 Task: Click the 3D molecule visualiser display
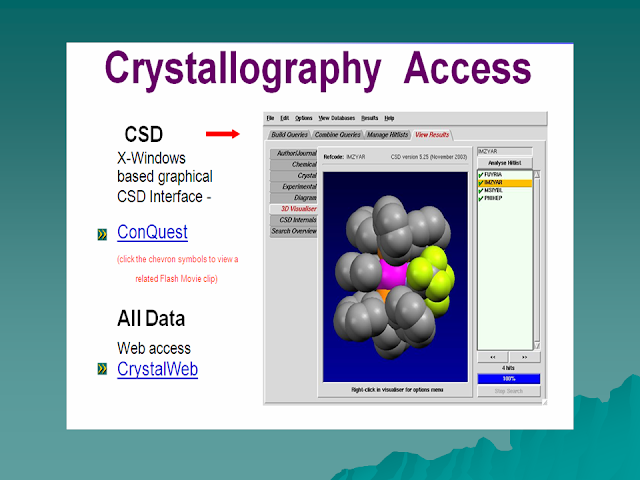coord(395,277)
